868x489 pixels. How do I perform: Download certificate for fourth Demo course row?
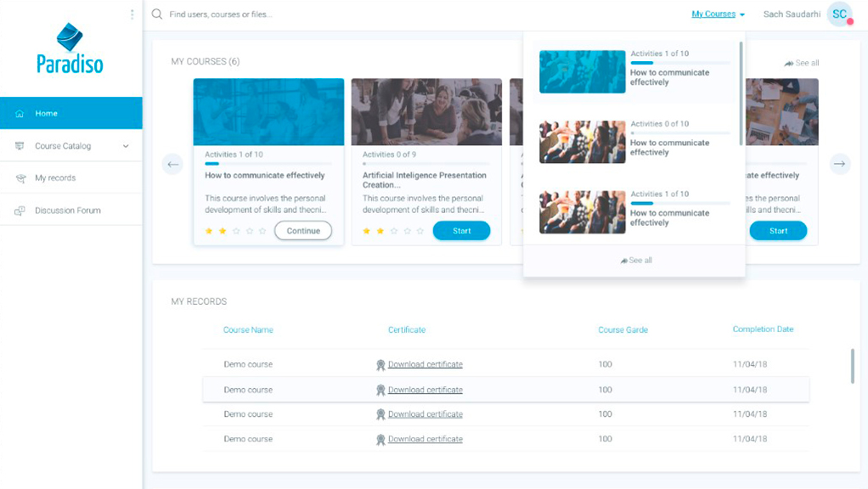(426, 439)
